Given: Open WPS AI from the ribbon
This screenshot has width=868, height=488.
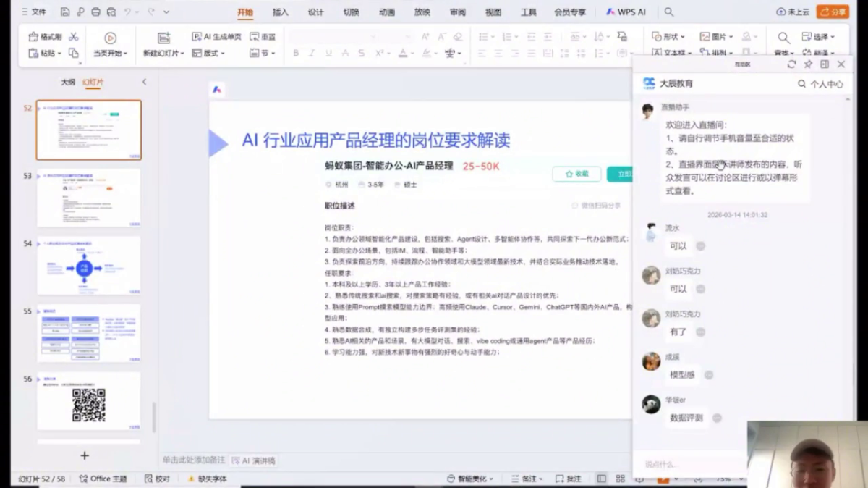Looking at the screenshot, I should tap(626, 12).
